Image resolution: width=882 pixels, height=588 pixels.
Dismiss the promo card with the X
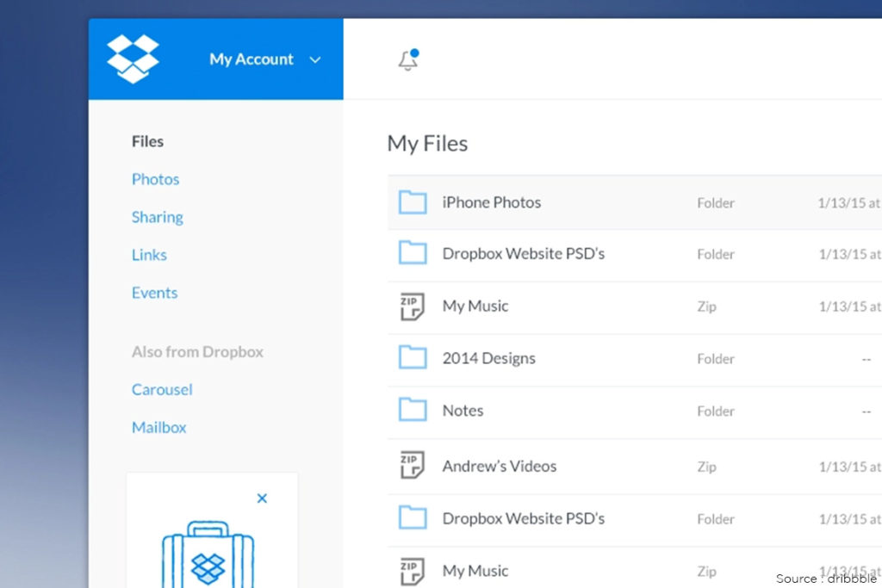tap(262, 498)
